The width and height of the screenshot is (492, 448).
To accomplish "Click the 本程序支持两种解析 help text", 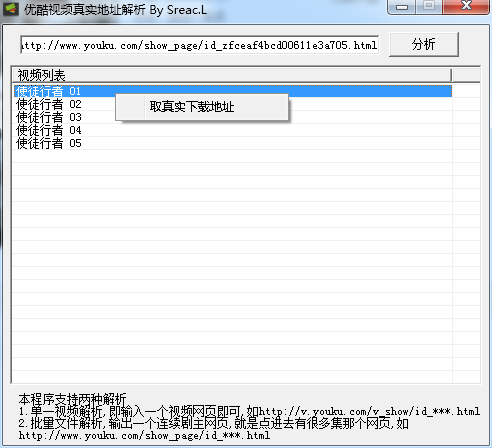I will (72, 398).
